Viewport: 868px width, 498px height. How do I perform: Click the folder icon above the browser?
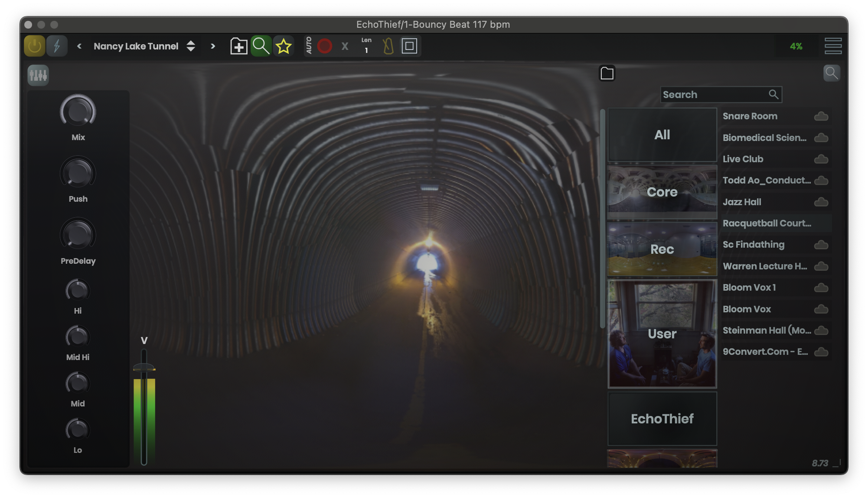pyautogui.click(x=607, y=73)
